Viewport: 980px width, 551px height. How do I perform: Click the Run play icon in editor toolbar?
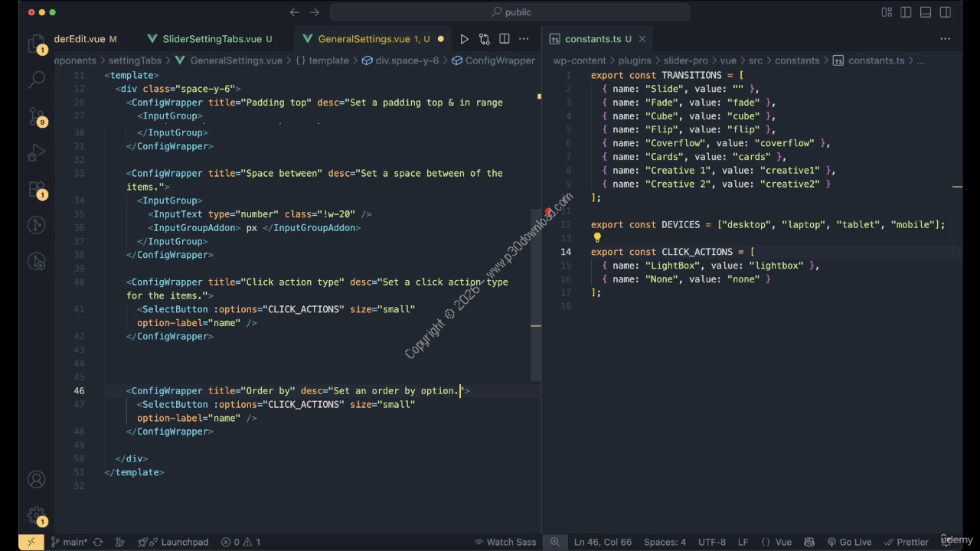coord(464,39)
